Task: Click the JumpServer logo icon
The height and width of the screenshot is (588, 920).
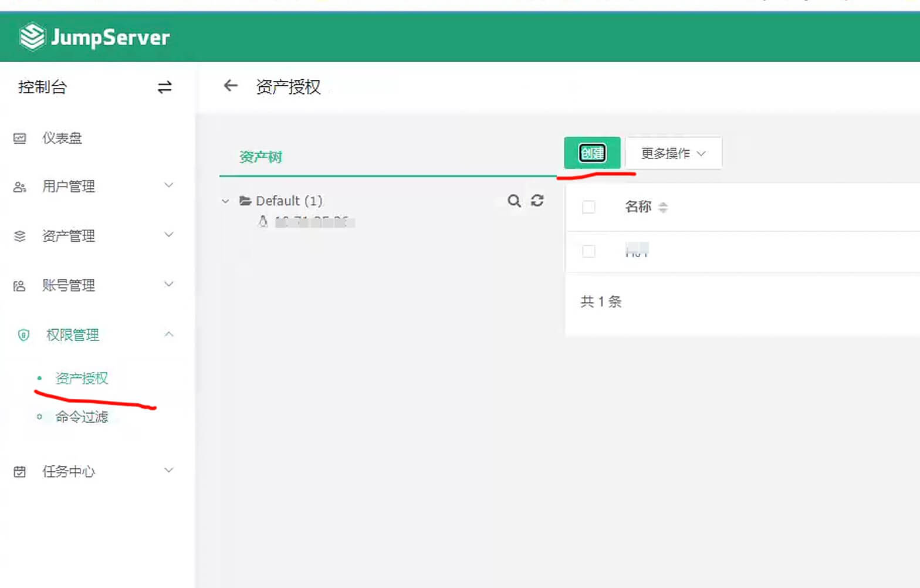Action: click(x=32, y=37)
